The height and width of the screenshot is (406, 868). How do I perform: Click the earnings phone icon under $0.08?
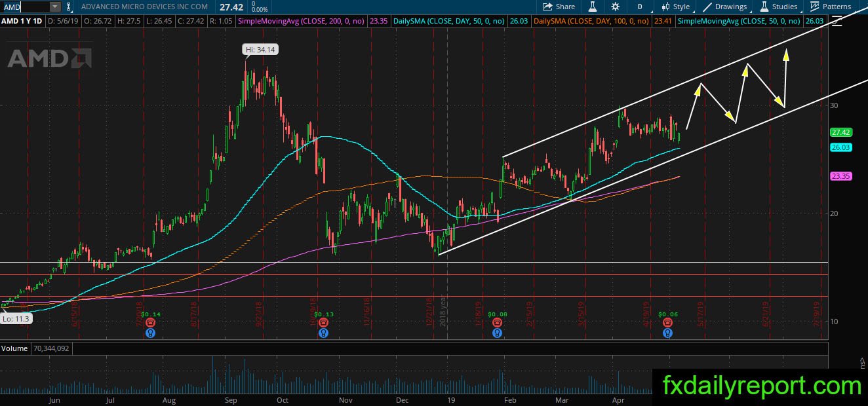(498, 323)
